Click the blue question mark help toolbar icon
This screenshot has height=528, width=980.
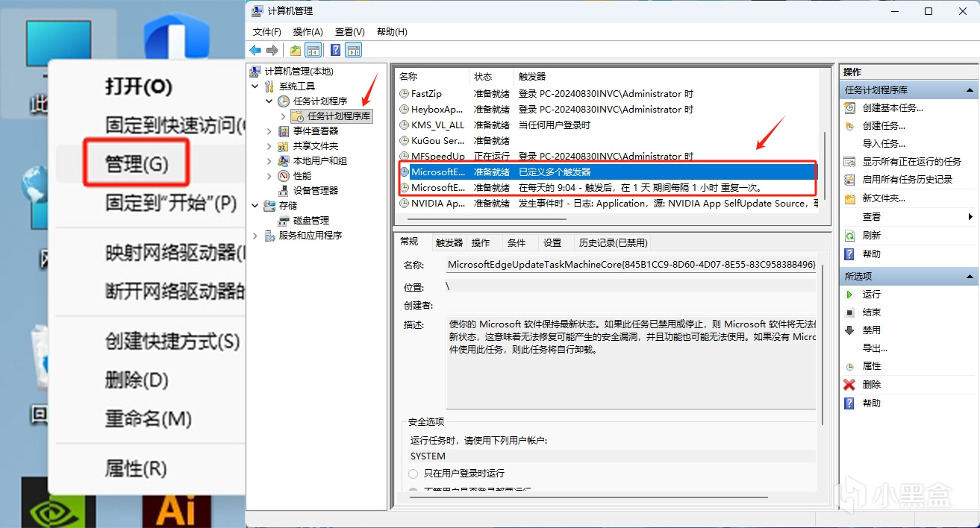(335, 50)
